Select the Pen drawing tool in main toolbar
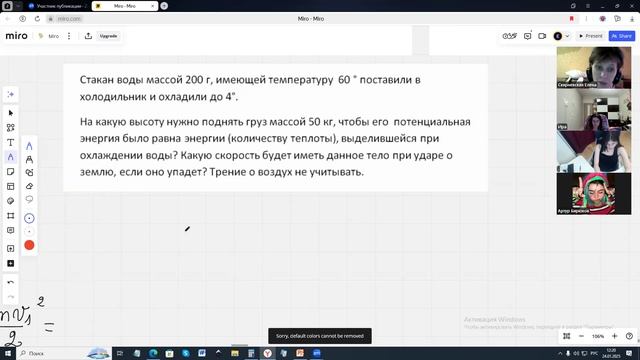The width and height of the screenshot is (640, 360). (x=11, y=157)
